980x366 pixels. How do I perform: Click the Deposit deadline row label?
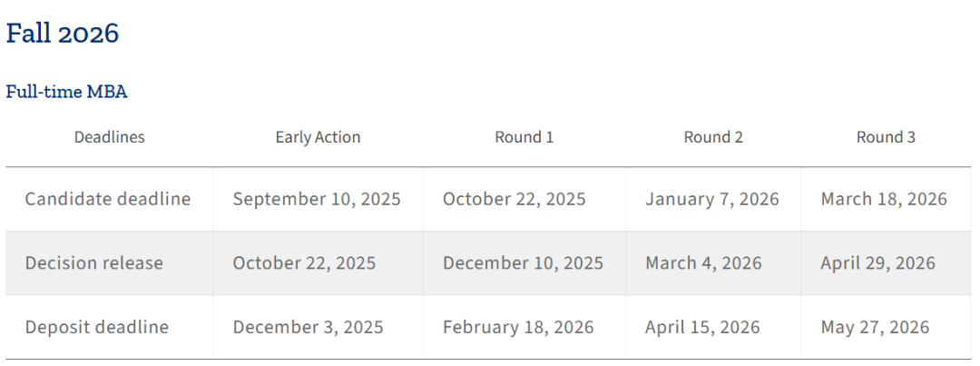[x=97, y=327]
